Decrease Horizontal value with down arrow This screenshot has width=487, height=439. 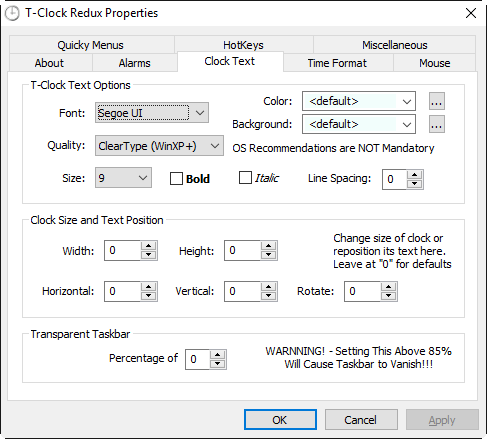149,295
